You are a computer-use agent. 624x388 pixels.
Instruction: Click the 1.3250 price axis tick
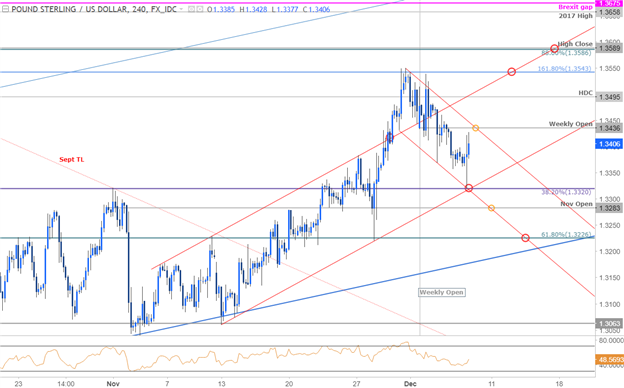pyautogui.click(x=610, y=225)
